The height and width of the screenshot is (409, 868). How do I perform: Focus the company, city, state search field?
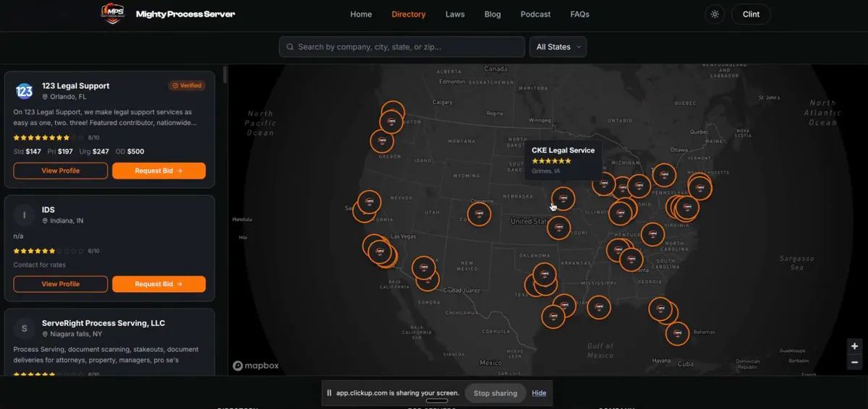point(402,47)
